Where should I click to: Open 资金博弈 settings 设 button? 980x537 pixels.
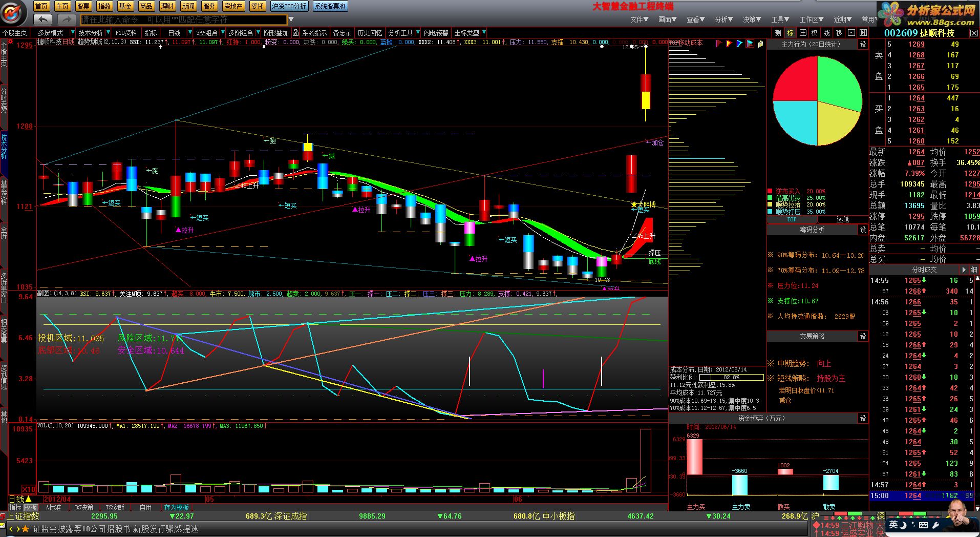[x=863, y=418]
